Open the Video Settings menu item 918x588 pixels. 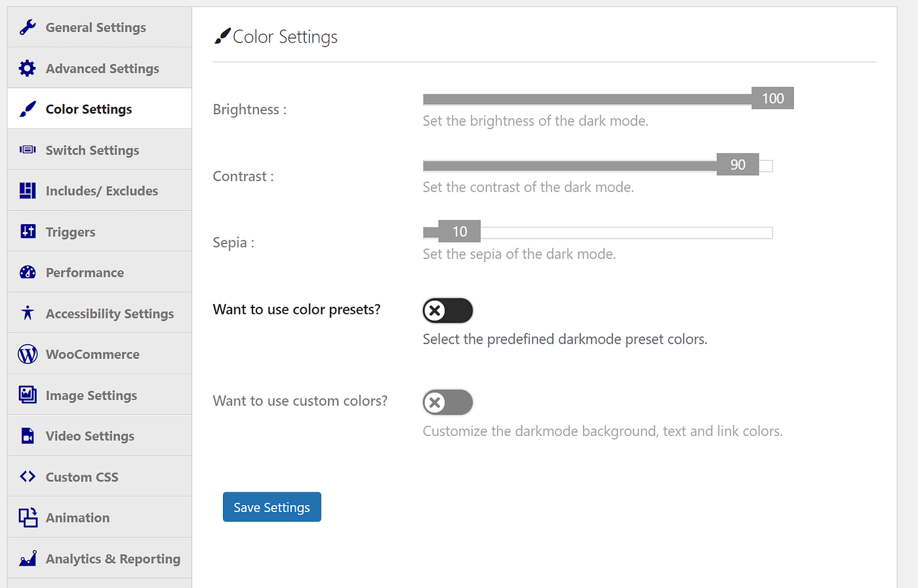pos(90,435)
